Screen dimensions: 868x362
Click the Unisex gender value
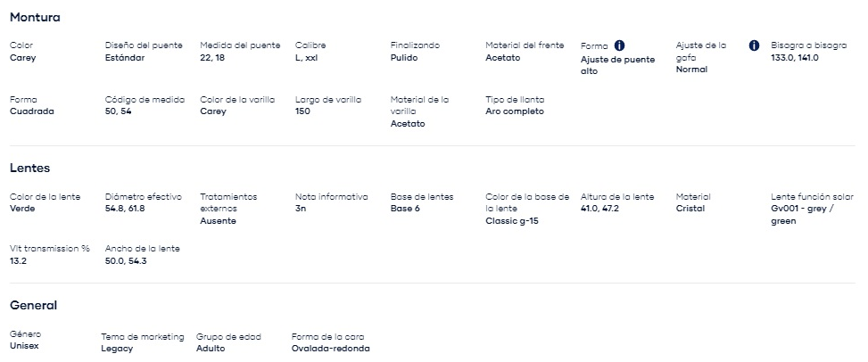pyautogui.click(x=24, y=346)
